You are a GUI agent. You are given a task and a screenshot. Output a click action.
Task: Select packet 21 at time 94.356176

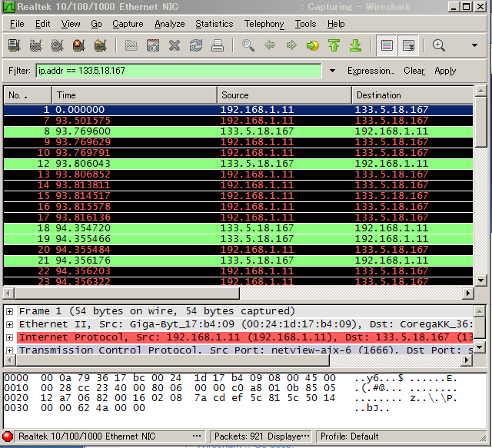238,261
